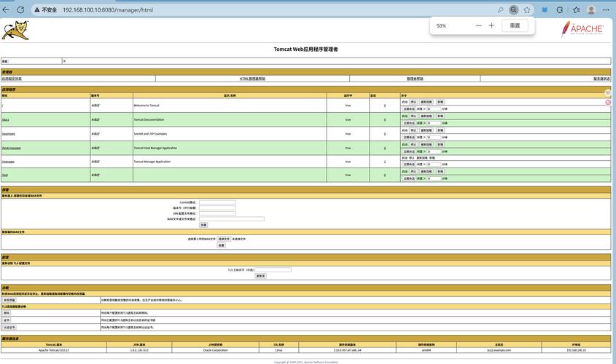Open the browser profile avatar
616x364 pixels.
591,10
